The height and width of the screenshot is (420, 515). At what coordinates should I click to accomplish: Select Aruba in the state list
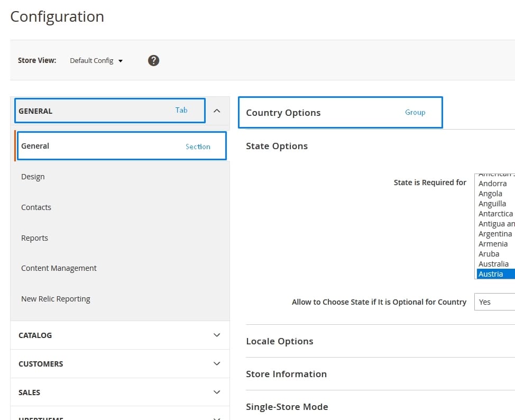click(496, 254)
